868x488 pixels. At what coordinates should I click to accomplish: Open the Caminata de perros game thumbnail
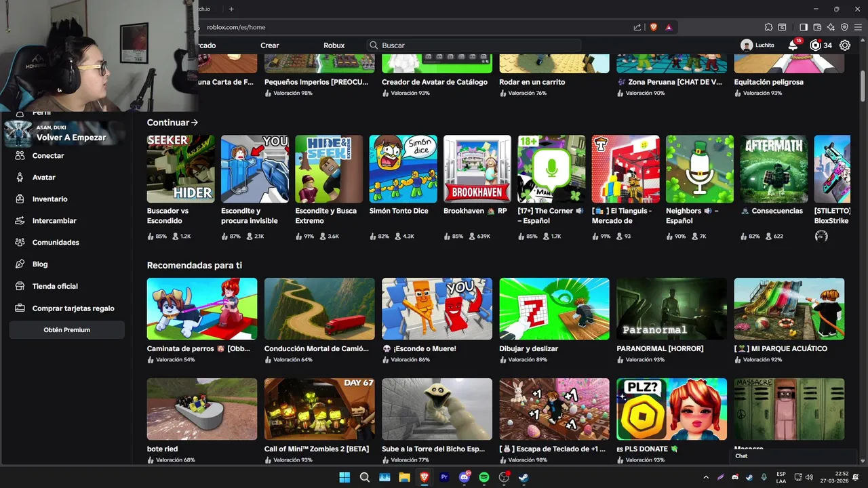(202, 309)
